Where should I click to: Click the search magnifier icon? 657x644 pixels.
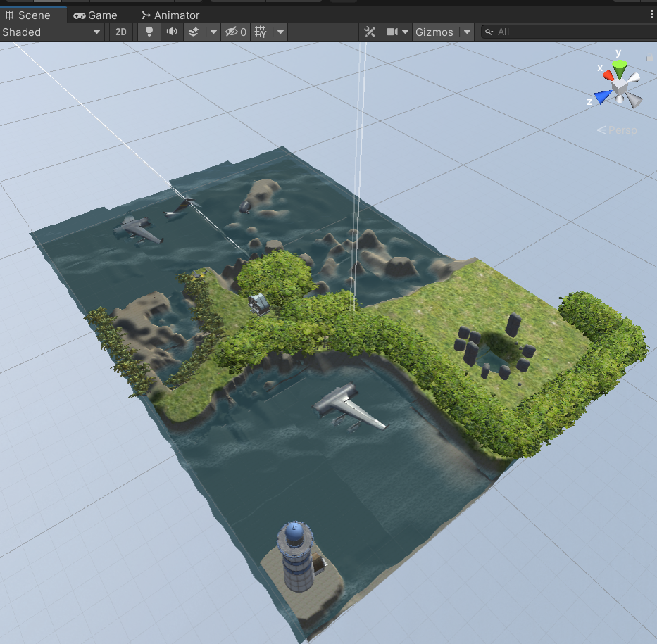click(x=489, y=32)
